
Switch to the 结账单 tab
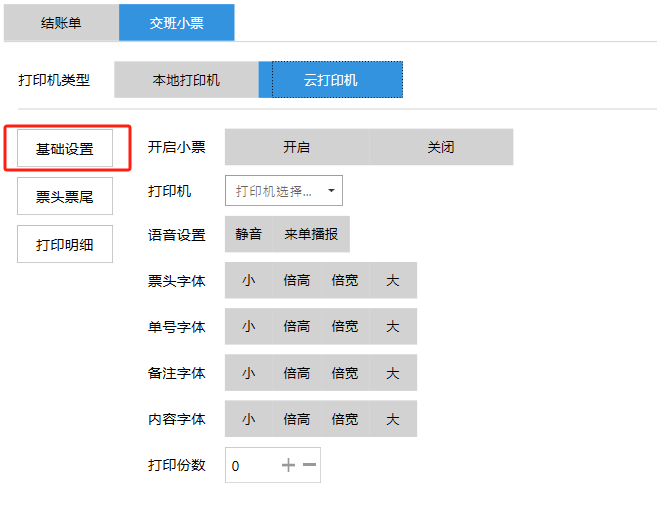61,22
